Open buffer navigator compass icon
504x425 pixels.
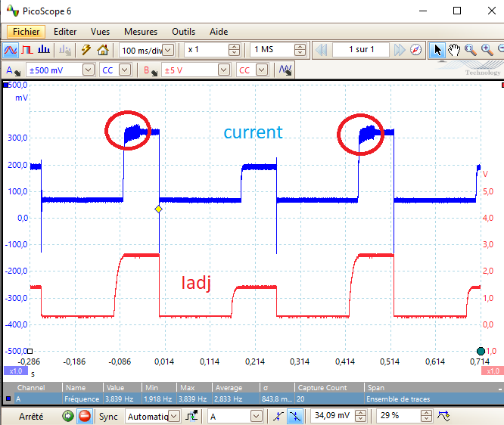415,50
